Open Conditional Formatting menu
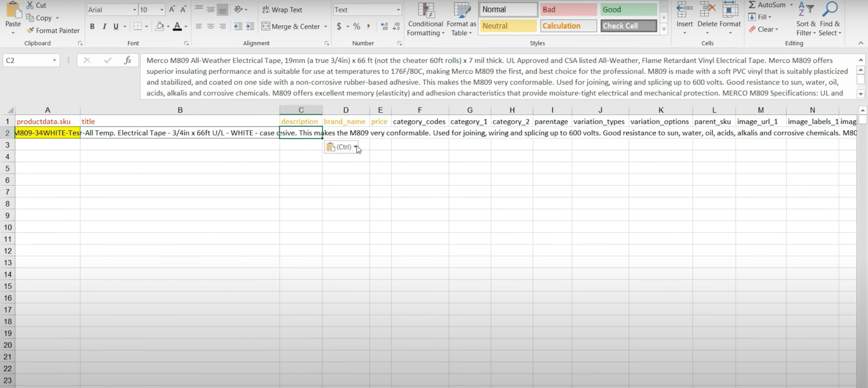 (426, 20)
